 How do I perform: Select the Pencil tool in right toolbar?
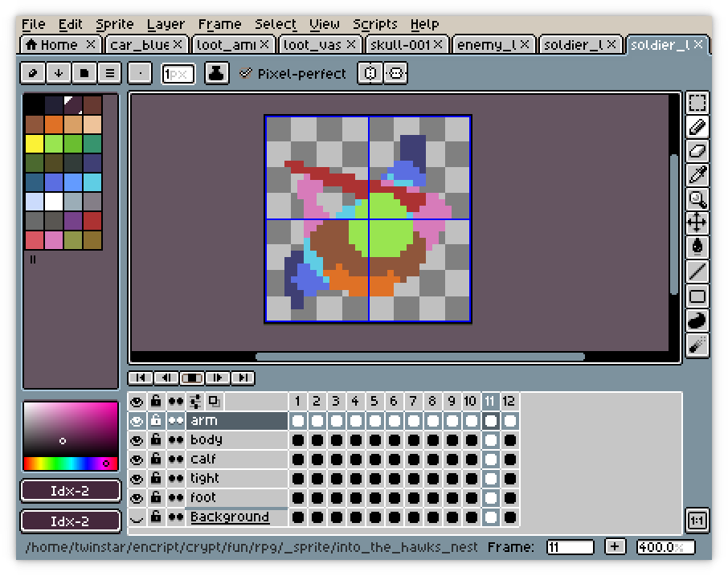click(x=697, y=127)
